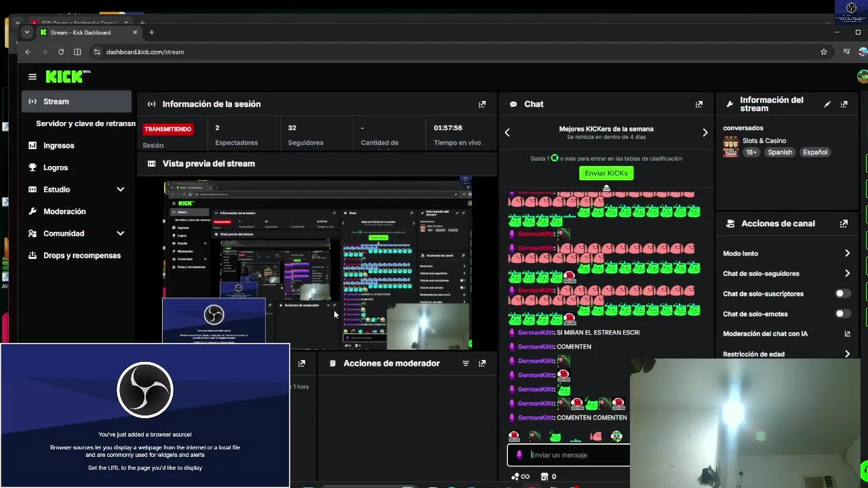Show the next leaderboard in chat
The image size is (868, 488).
pyautogui.click(x=705, y=133)
